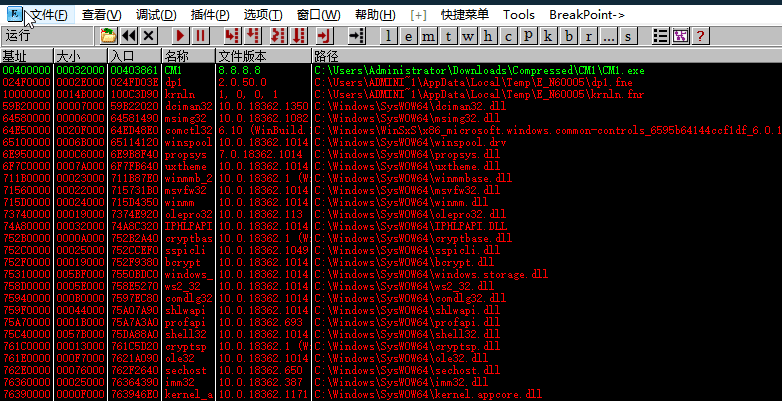The image size is (782, 401).
Task: Sort by the 入口 column header
Action: (135, 55)
